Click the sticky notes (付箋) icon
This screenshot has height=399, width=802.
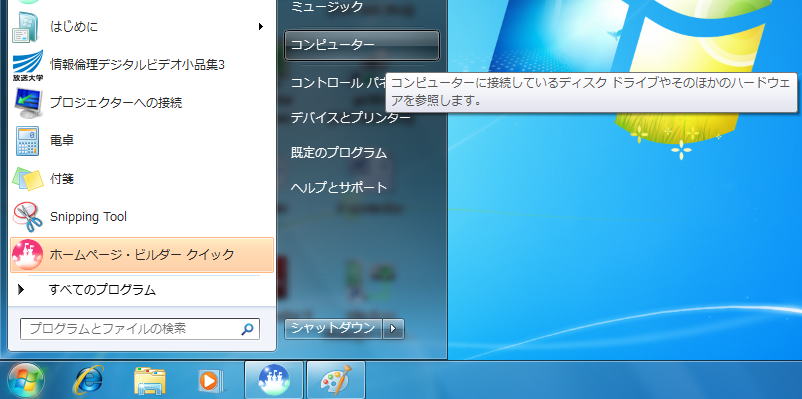click(x=28, y=179)
